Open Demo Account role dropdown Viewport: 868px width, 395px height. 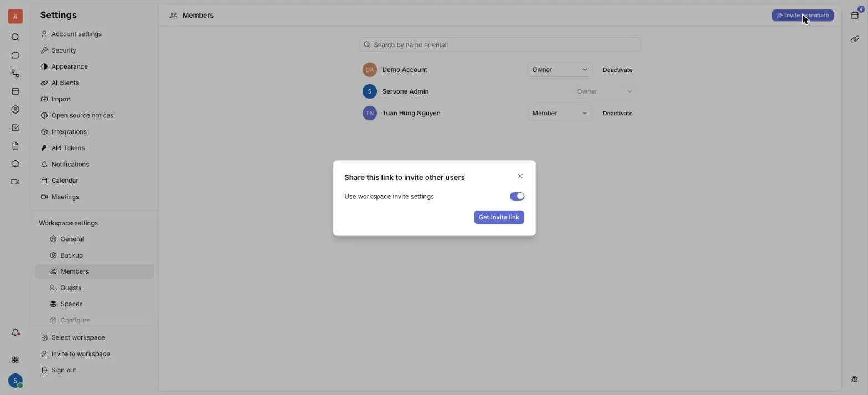coord(560,70)
